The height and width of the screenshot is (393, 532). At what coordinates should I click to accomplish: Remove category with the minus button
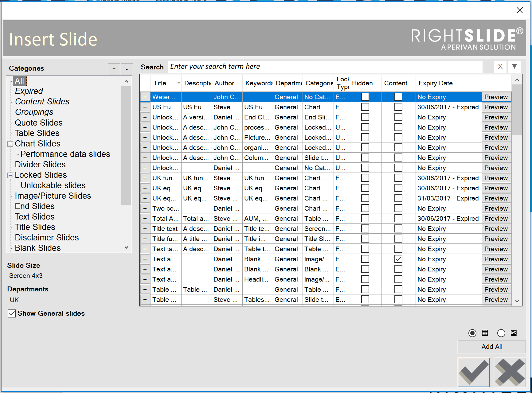click(x=127, y=69)
